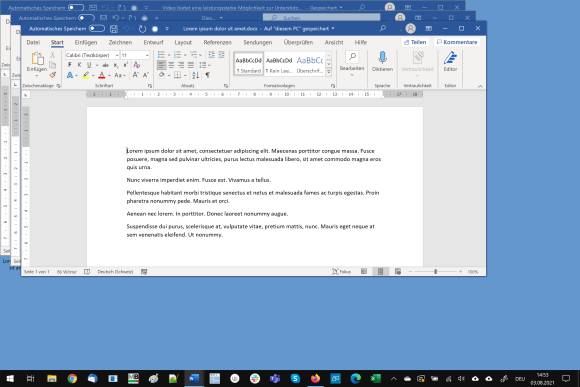The image size is (580, 387).
Task: Strike through text with abc icon
Action: click(x=105, y=65)
